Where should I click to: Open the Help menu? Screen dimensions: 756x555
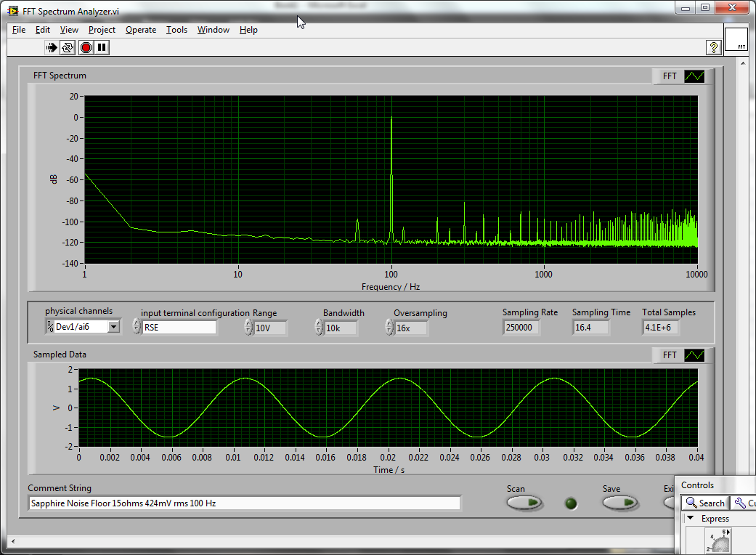tap(248, 30)
